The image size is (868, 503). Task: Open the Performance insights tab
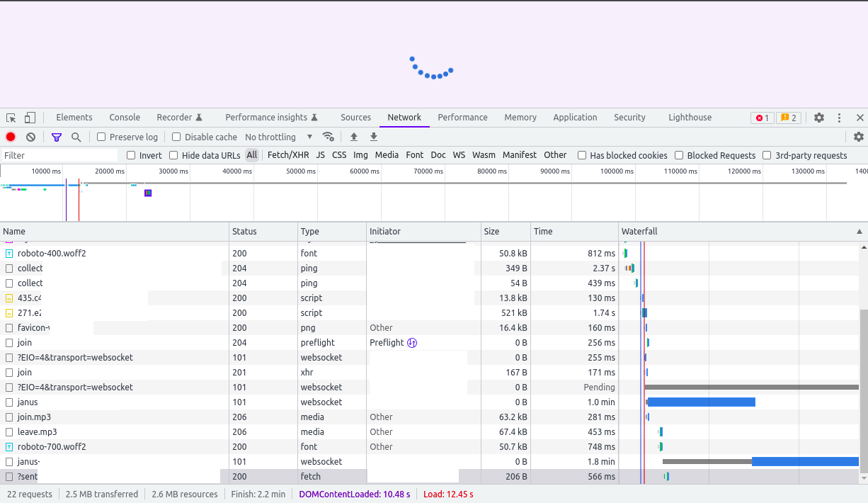[271, 118]
